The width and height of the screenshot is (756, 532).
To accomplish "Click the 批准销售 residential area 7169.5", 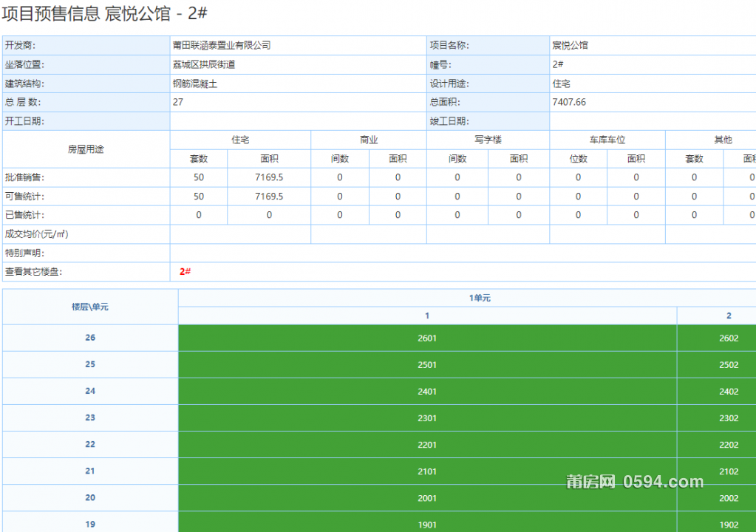I will pyautogui.click(x=269, y=177).
